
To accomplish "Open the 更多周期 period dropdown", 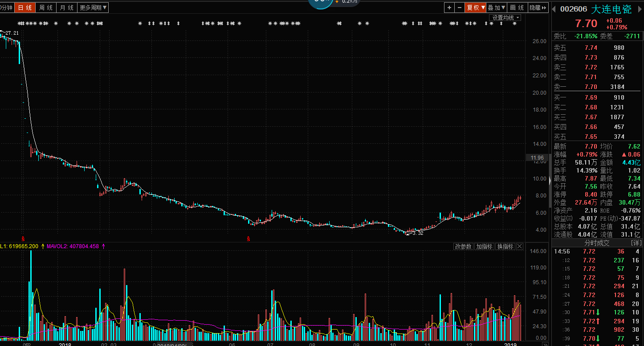I will point(93,8).
